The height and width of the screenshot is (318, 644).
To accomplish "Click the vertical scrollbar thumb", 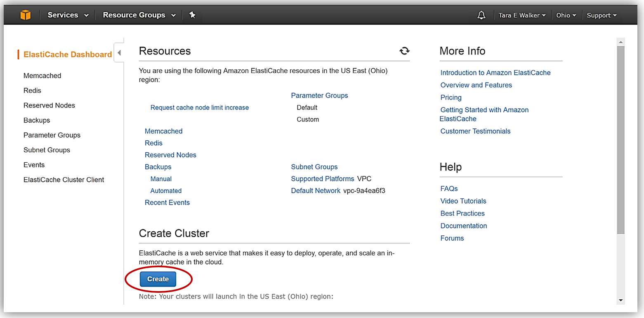I will (x=621, y=140).
